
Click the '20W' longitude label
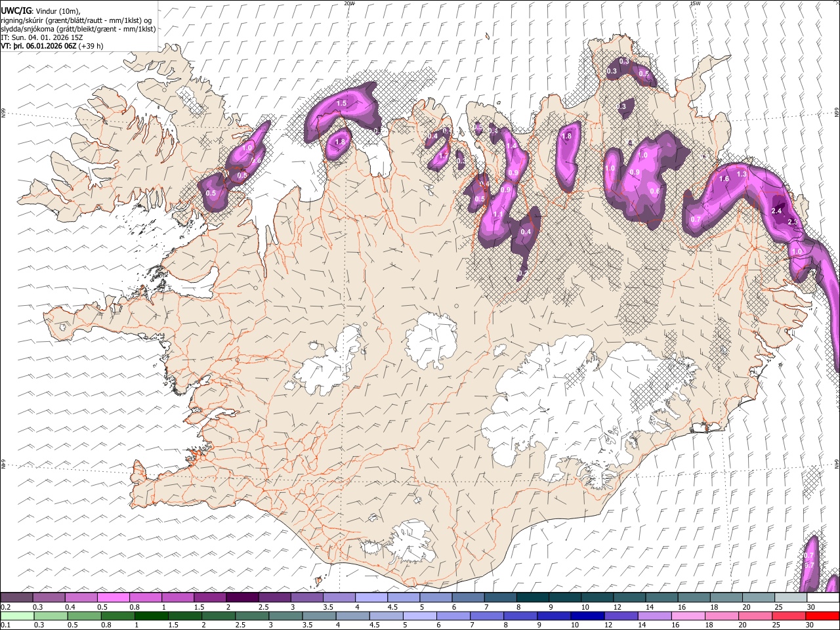(349, 3)
